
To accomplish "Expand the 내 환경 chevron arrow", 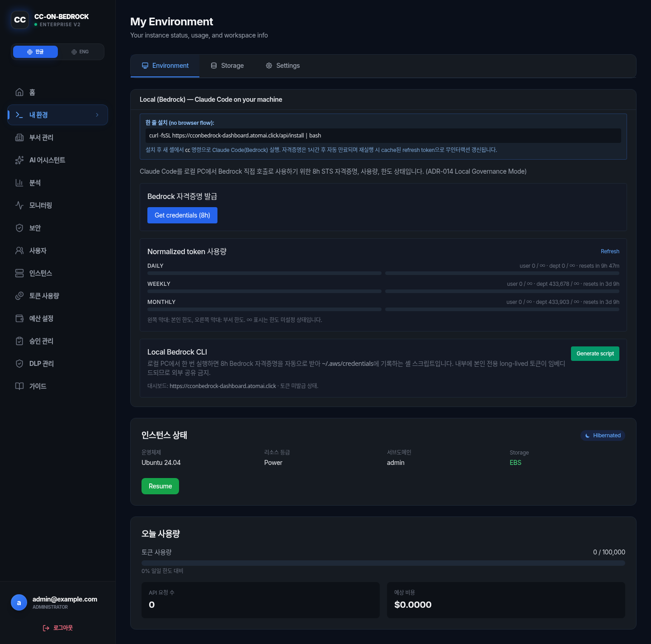I will (x=97, y=115).
